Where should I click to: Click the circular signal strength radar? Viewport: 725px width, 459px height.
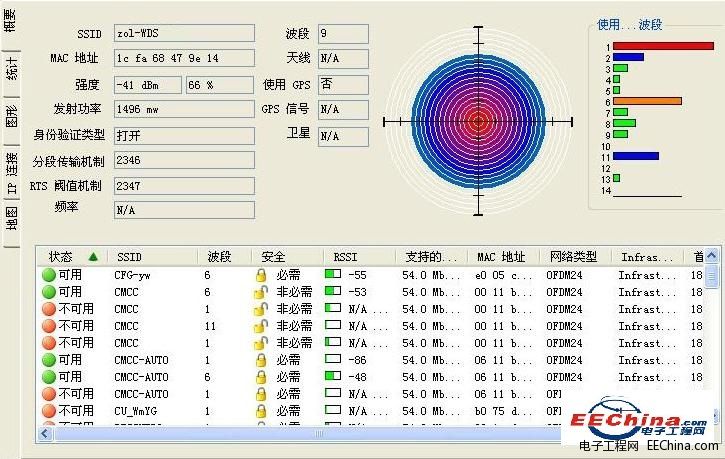point(478,122)
